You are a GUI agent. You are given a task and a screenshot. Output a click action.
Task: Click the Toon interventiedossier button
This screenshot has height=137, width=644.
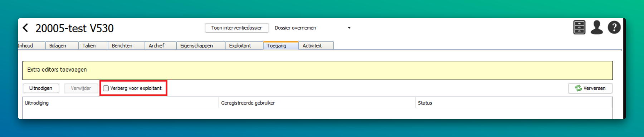(x=236, y=28)
